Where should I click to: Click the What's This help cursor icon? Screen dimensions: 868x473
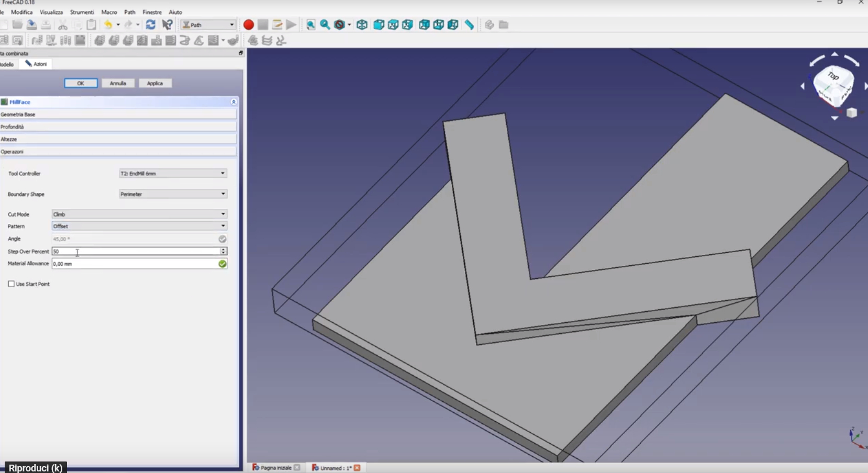(168, 25)
